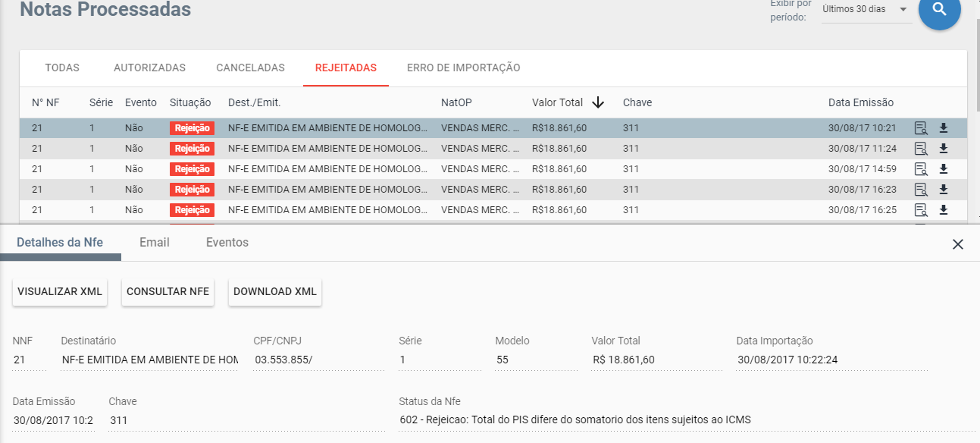Click the blue search magnifier button
The height and width of the screenshot is (443, 980).
coord(939,10)
